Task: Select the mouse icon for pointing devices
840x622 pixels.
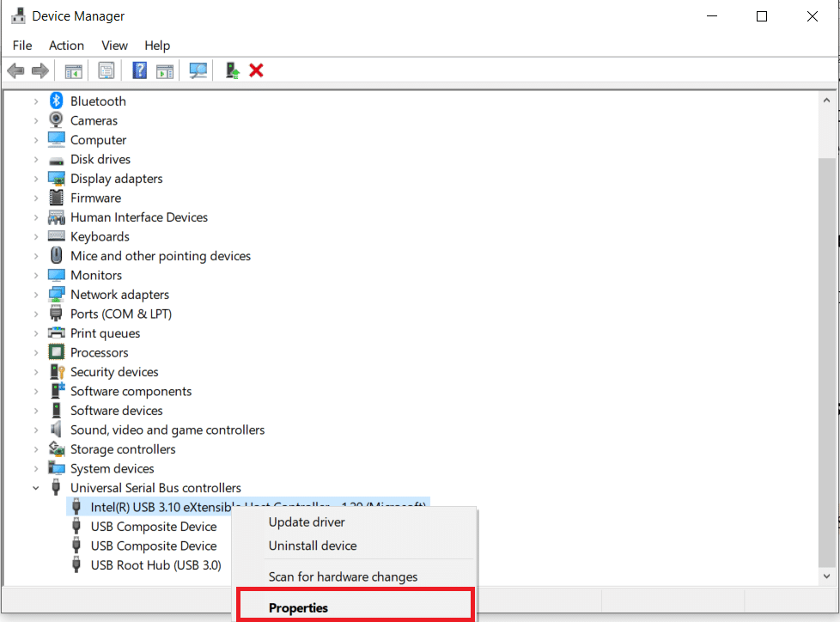Action: [56, 255]
